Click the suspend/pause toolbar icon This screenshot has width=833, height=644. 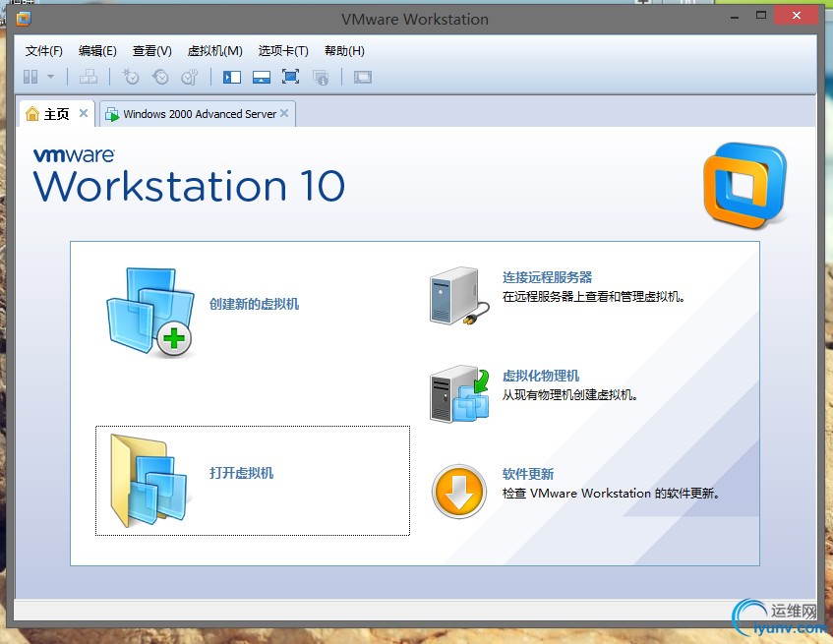[x=30, y=78]
